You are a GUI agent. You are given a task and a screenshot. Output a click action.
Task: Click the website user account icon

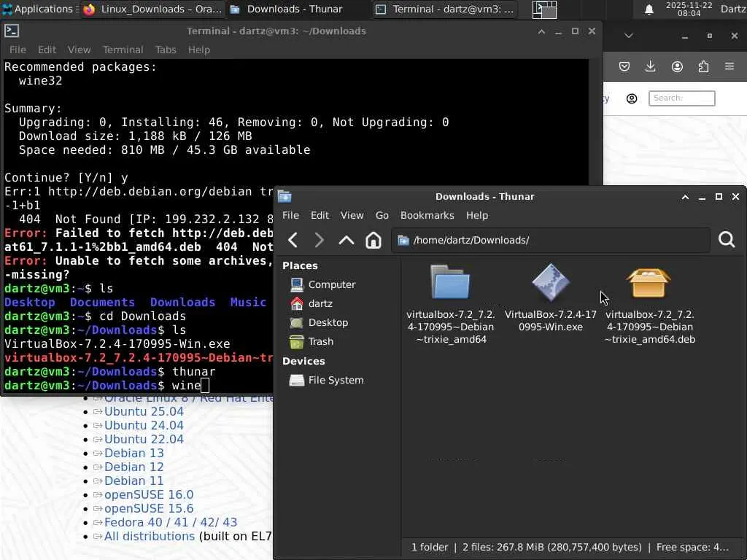point(632,98)
